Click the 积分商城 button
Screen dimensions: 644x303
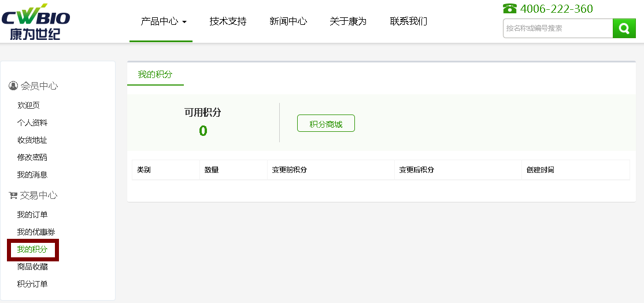pos(325,124)
